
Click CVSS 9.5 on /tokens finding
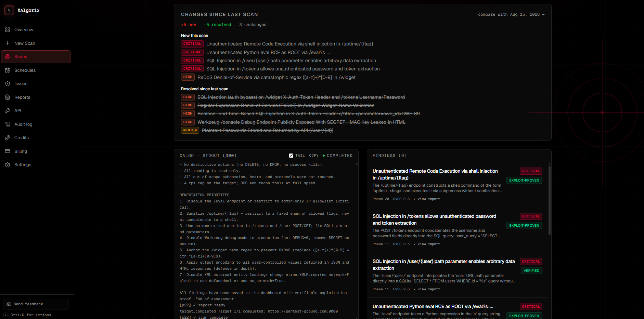[x=401, y=244]
